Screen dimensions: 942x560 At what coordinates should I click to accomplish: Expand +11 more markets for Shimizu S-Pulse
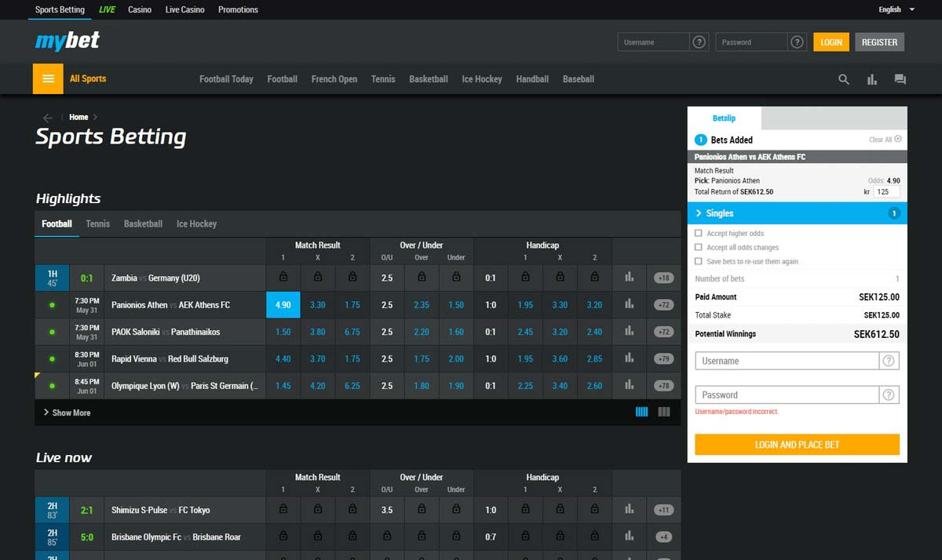tap(664, 510)
